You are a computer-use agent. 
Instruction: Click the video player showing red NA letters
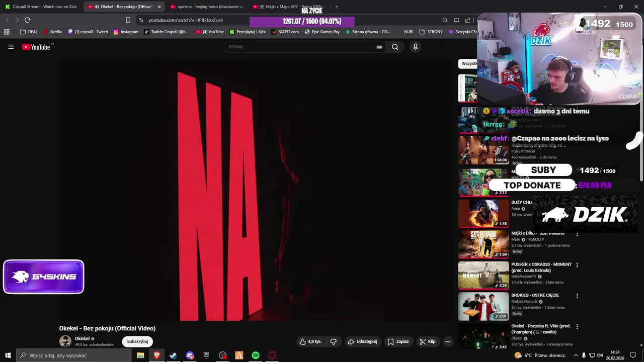pos(257,190)
